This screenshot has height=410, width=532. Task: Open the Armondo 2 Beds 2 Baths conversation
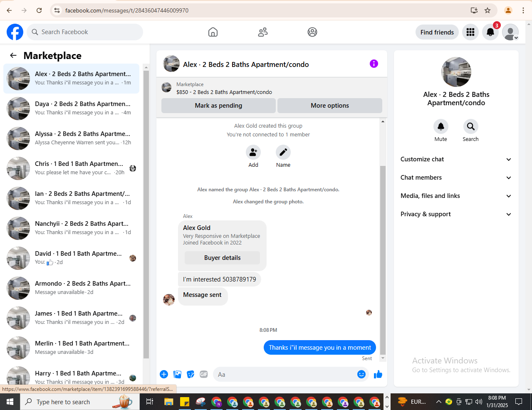[x=71, y=288]
